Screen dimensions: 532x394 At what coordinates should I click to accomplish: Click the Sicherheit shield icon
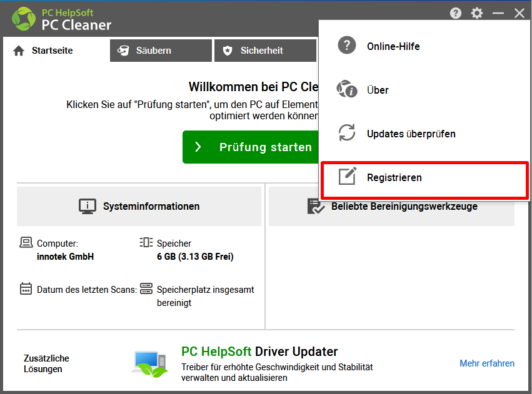(x=228, y=51)
